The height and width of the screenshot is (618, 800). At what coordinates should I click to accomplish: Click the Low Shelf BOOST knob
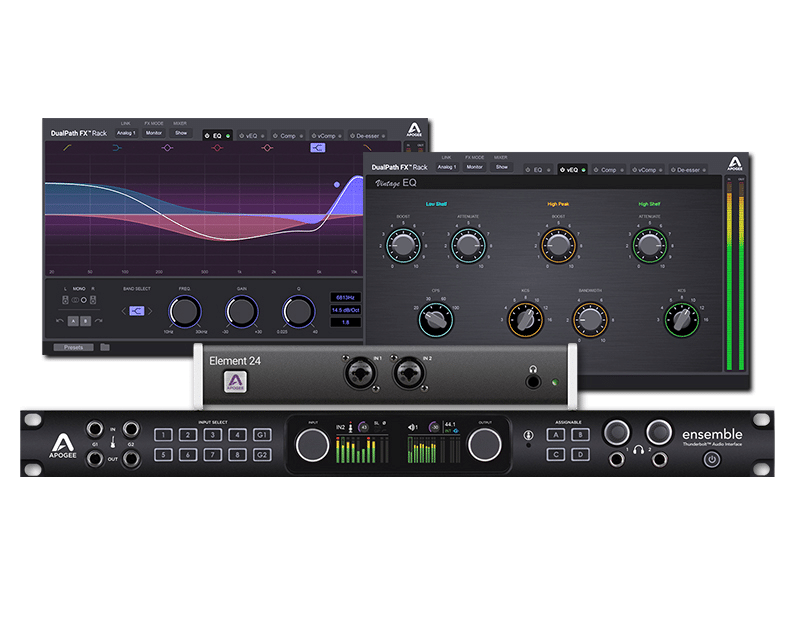pyautogui.click(x=403, y=245)
